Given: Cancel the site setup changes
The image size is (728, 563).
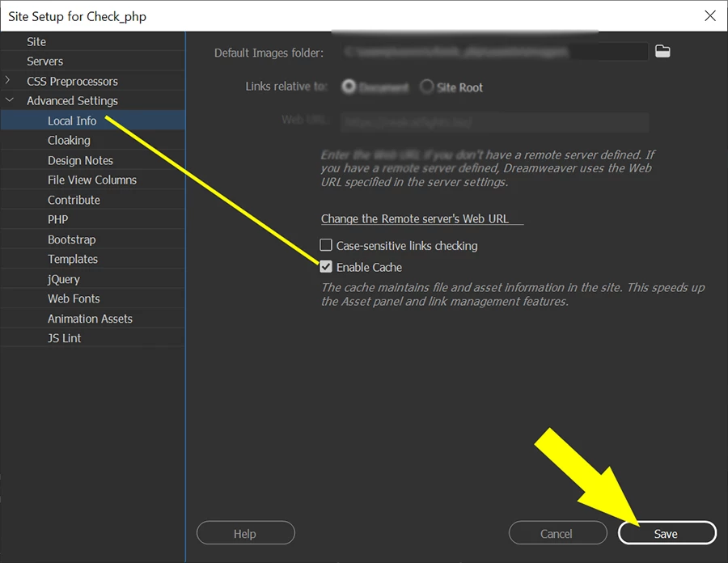Looking at the screenshot, I should point(557,533).
